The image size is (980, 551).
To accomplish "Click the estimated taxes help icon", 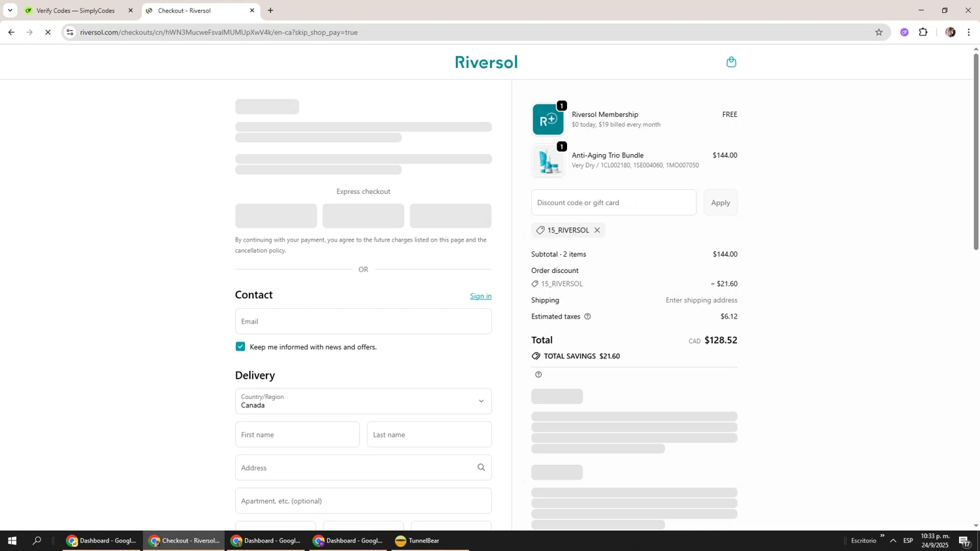I will 587,317.
